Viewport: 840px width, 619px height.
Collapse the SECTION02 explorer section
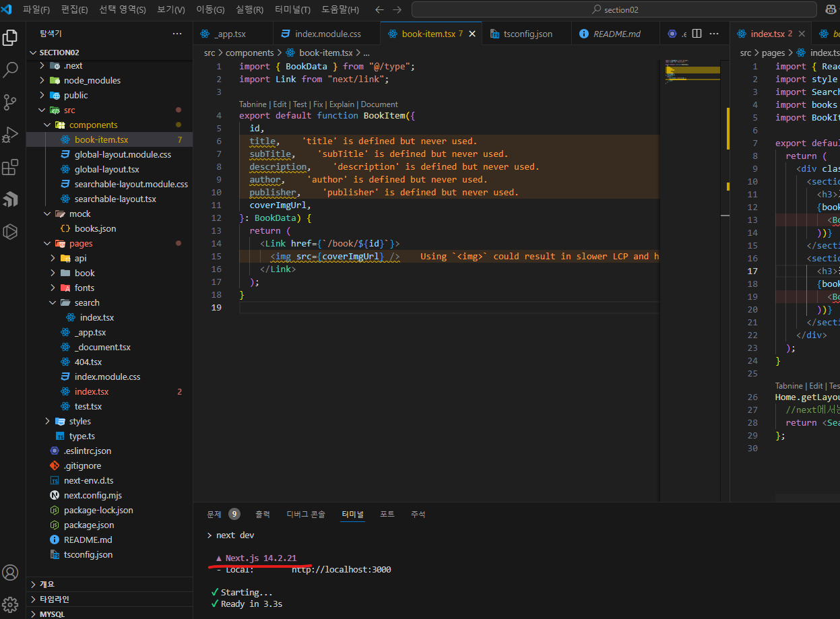pos(34,53)
